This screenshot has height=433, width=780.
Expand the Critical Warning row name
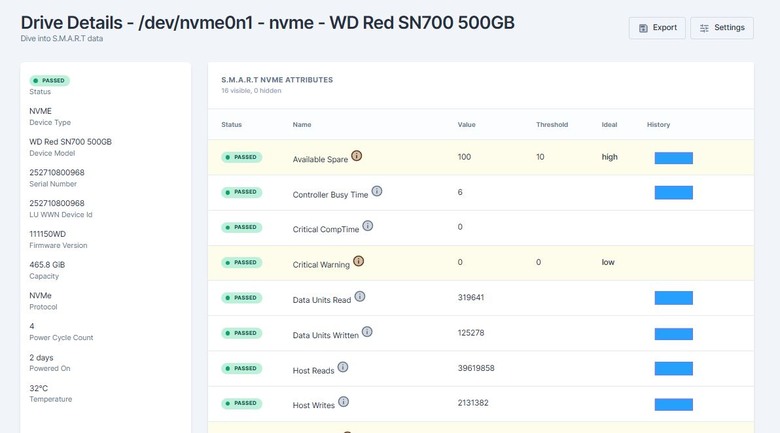(321, 265)
